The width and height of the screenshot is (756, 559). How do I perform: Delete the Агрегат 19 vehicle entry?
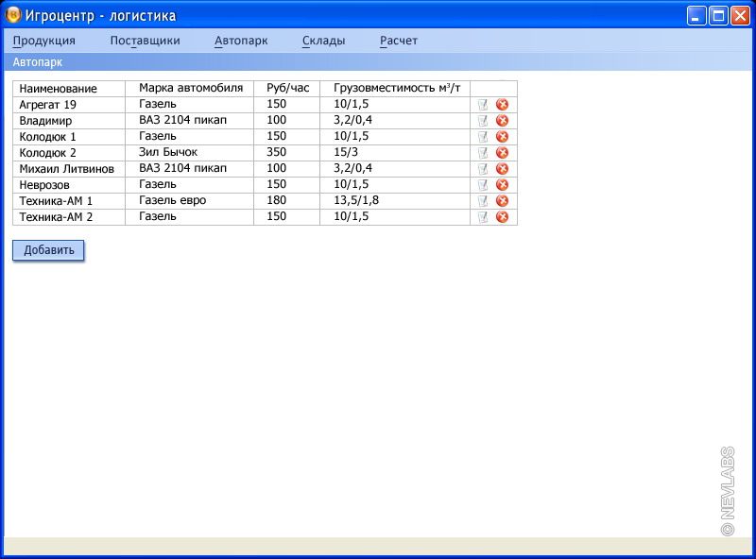coord(502,105)
